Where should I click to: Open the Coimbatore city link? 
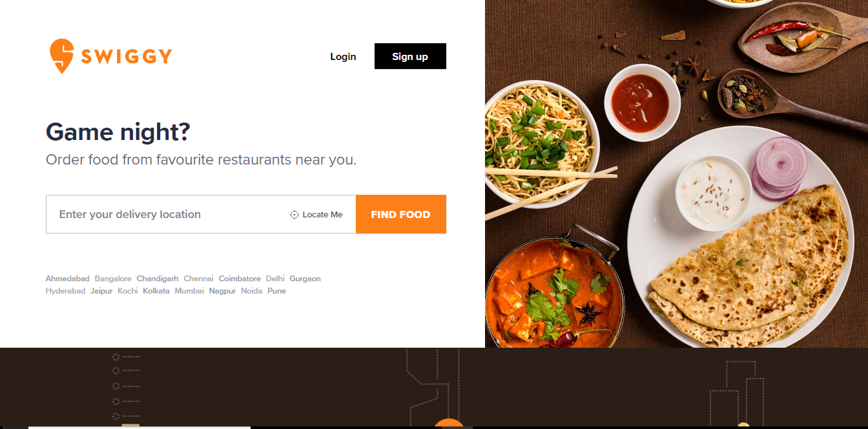(240, 279)
